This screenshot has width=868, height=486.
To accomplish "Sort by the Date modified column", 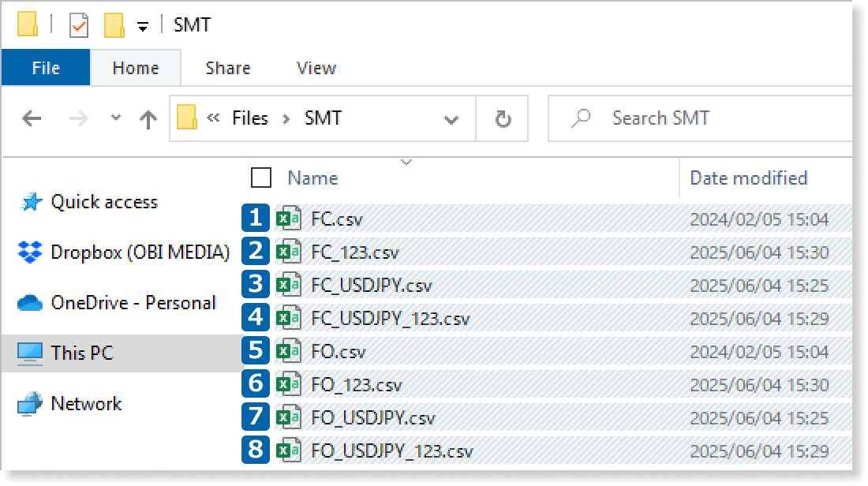I will tap(748, 178).
